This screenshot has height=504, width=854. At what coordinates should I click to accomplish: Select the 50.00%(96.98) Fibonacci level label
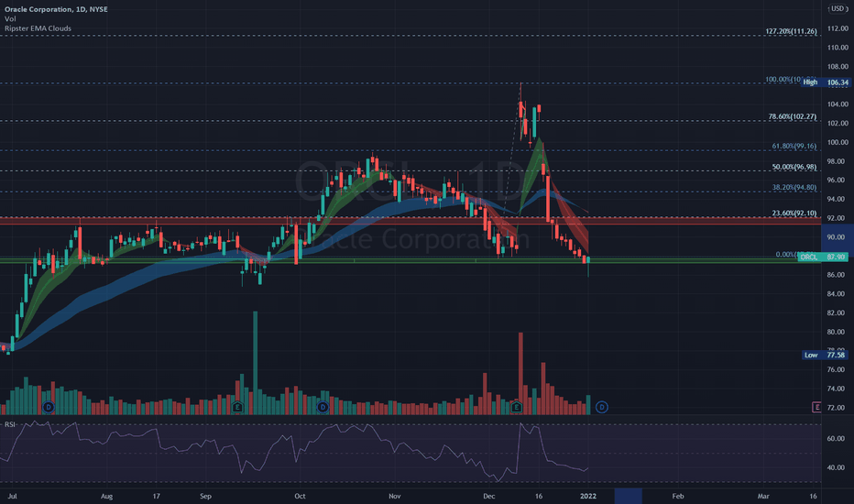(794, 167)
